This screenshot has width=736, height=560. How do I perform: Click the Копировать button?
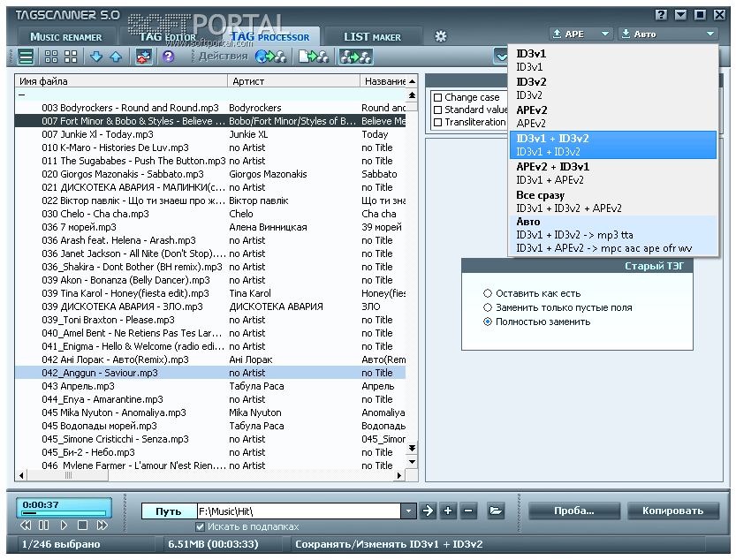pyautogui.click(x=672, y=511)
